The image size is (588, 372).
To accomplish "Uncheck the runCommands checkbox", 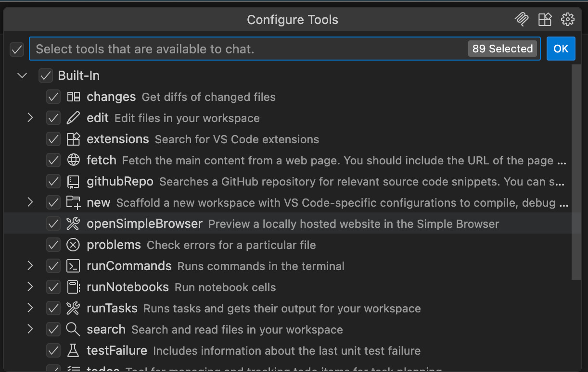I will click(53, 266).
